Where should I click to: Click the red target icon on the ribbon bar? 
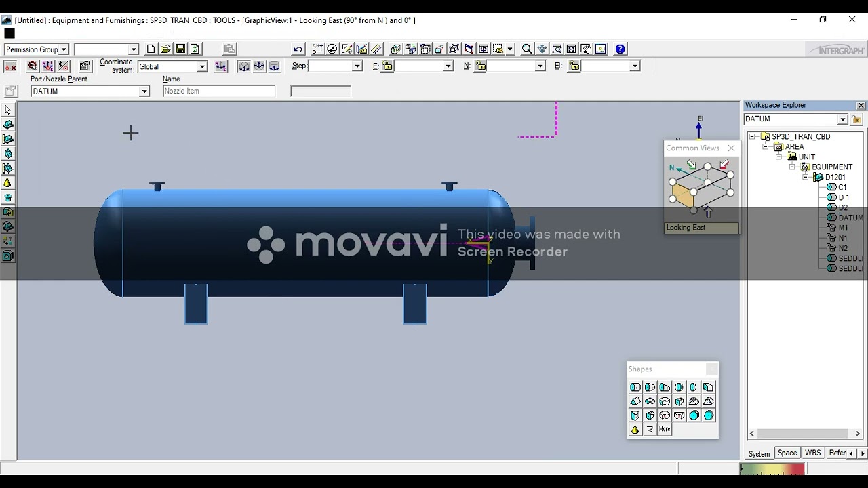[33, 66]
